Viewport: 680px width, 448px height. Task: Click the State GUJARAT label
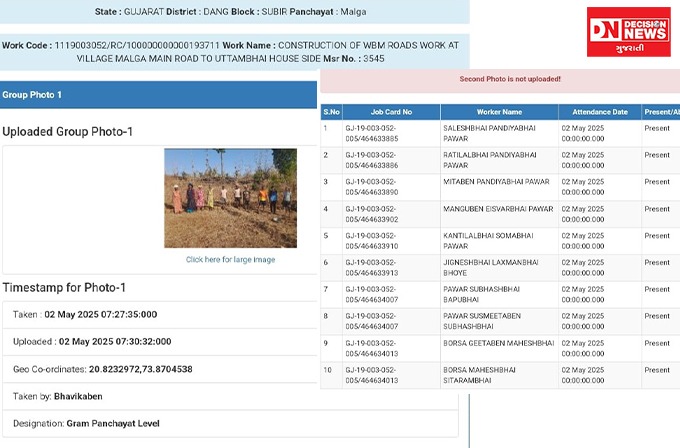click(x=129, y=12)
